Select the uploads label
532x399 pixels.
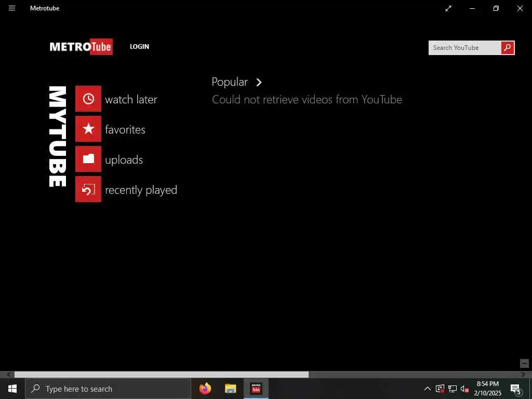point(124,160)
